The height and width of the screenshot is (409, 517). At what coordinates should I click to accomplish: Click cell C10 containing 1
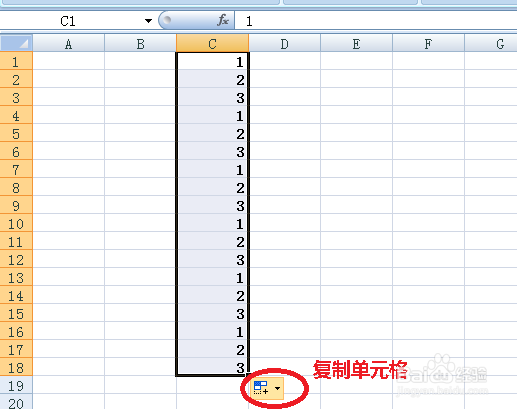(x=212, y=223)
